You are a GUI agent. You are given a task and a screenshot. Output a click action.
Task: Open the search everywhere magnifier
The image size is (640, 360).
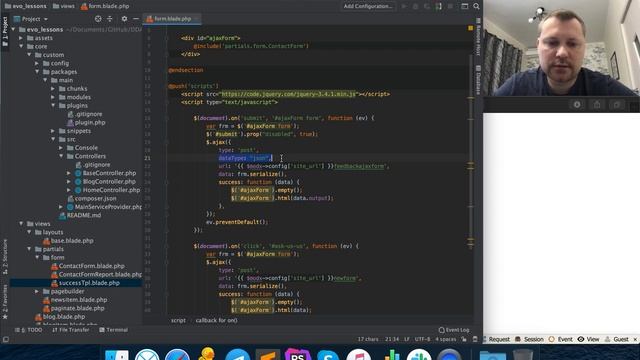(476, 6)
